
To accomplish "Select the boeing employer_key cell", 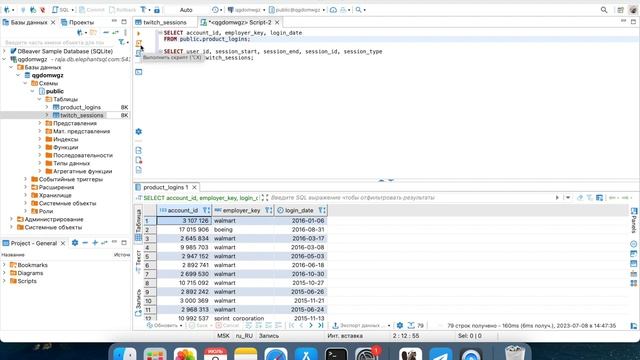I will 243,230.
